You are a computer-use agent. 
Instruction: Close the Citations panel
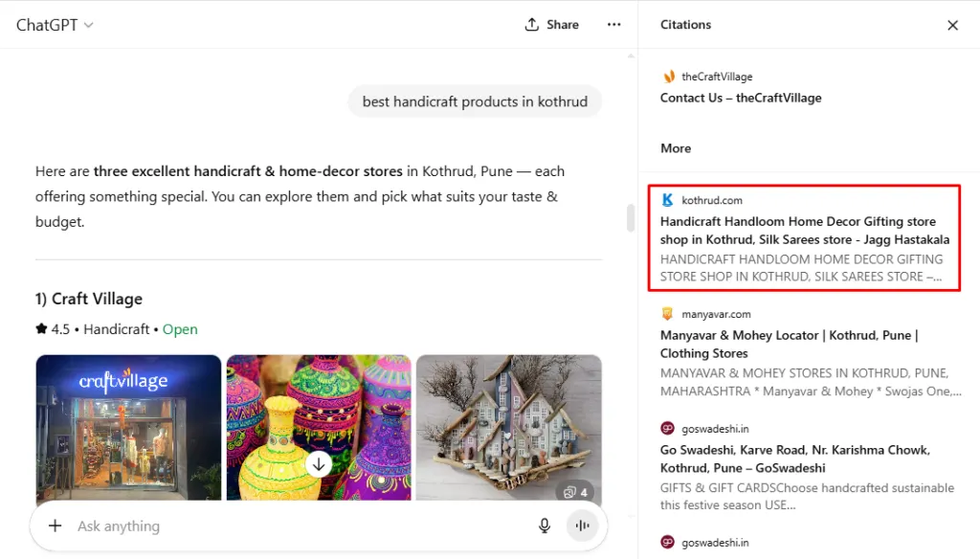pyautogui.click(x=952, y=26)
